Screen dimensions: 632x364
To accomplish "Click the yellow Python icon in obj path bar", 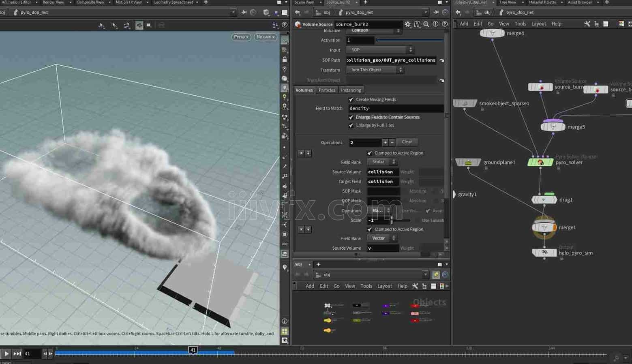I will pyautogui.click(x=436, y=275).
